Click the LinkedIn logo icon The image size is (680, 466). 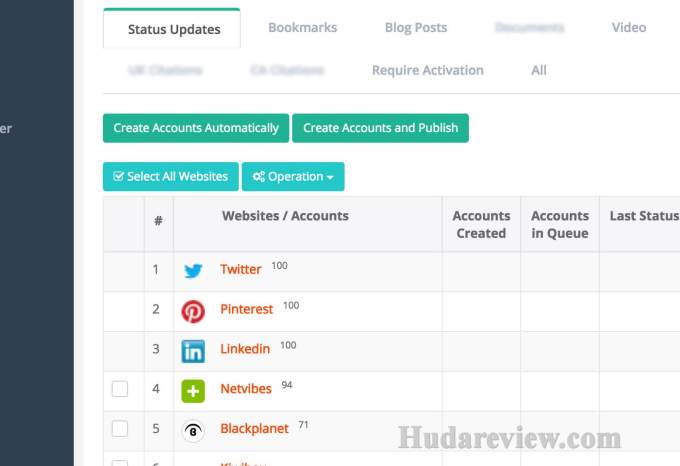coord(193,351)
